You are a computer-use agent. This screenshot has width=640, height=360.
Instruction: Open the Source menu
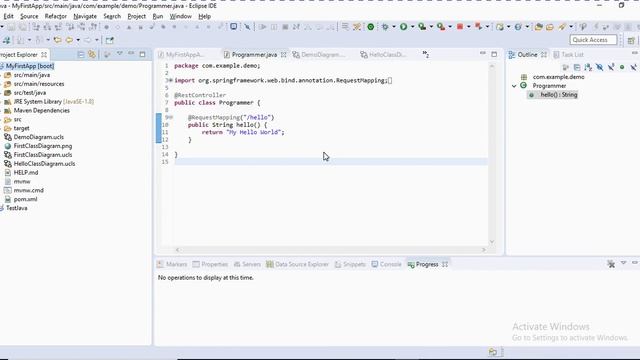[29, 16]
